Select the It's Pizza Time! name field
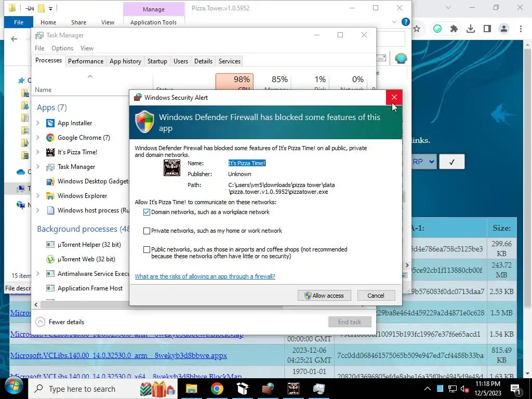Image resolution: width=532 pixels, height=399 pixels. coord(247,163)
